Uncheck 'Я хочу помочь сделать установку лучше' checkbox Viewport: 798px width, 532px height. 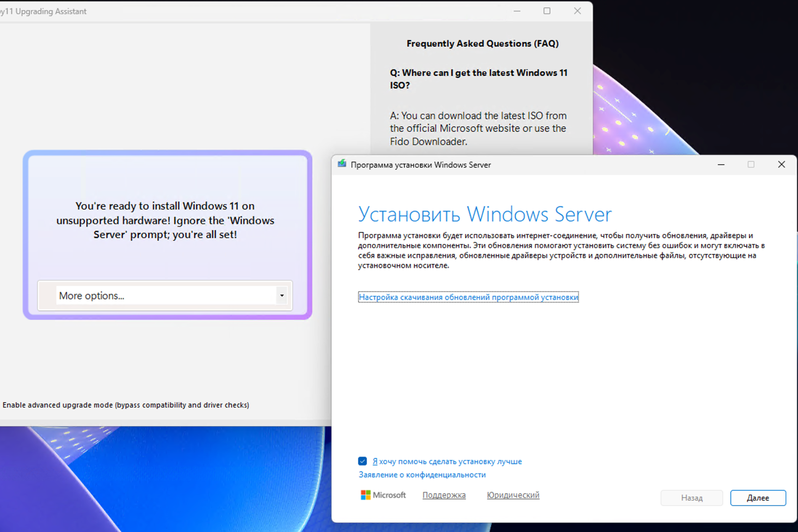tap(362, 461)
